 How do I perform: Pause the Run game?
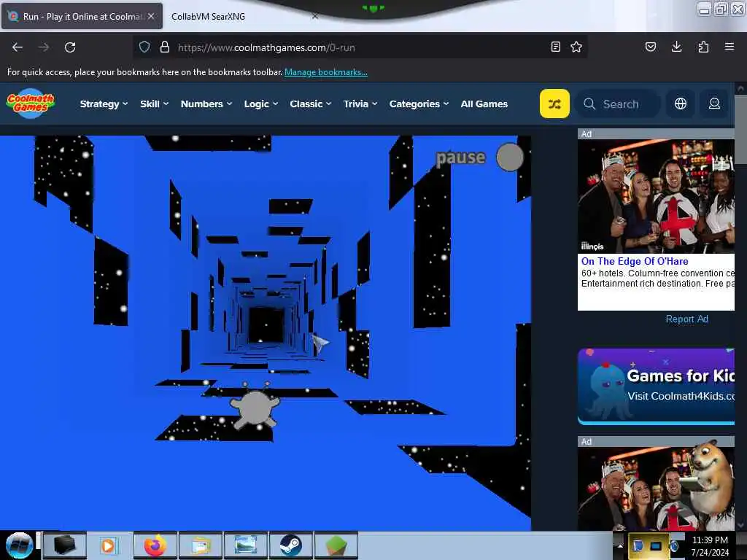(479, 157)
